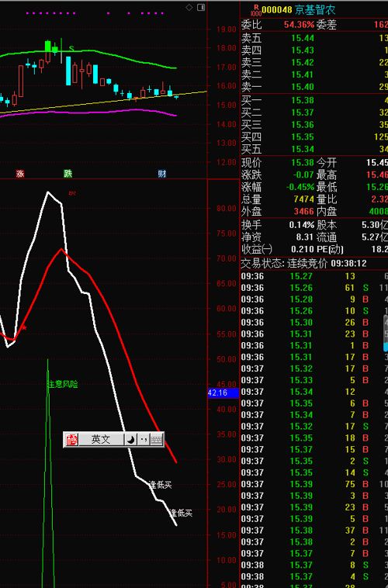Screen dimensions: 388x588
Task: Click the red 涨 marker below chart
Action: pos(20,173)
